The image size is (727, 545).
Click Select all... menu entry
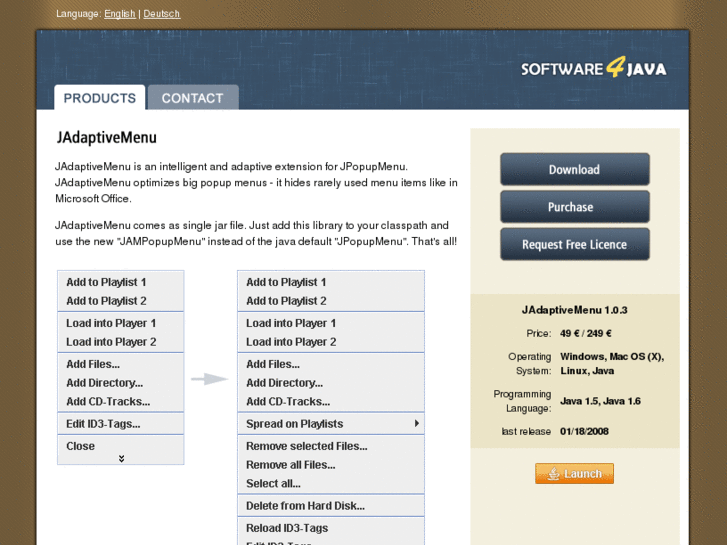(331, 483)
